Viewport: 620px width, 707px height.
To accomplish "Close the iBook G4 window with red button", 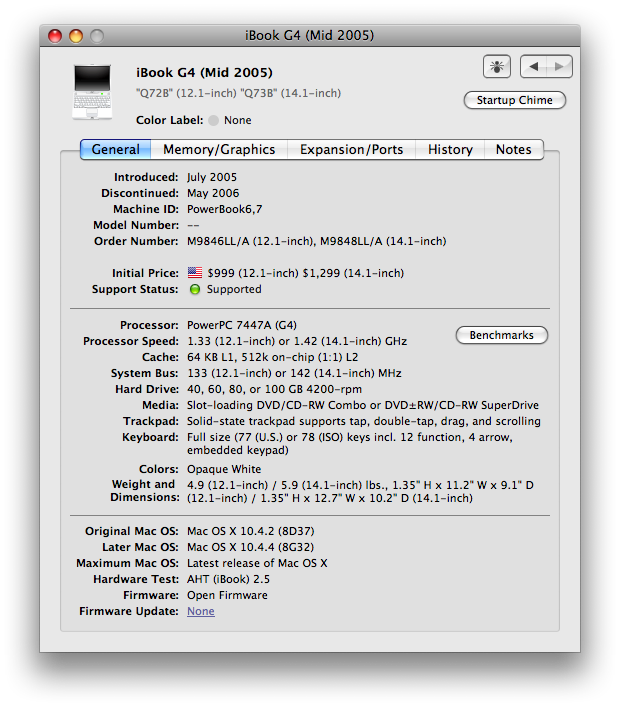I will pyautogui.click(x=55, y=36).
